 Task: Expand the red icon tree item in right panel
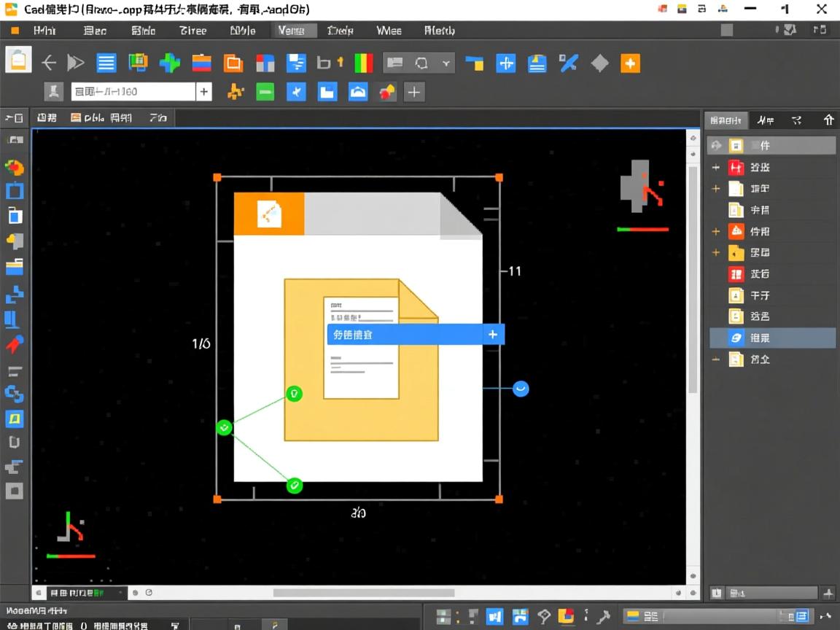[x=716, y=168]
